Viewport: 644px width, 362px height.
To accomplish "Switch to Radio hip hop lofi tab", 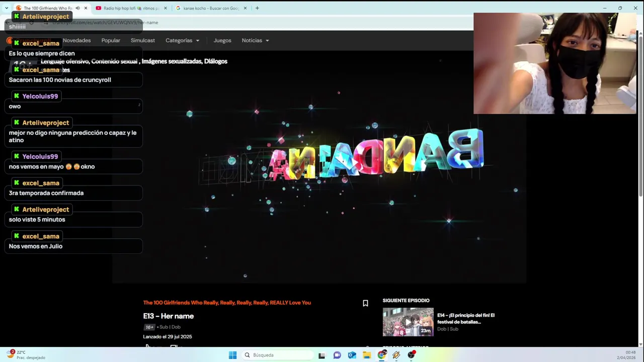I will coord(130,8).
